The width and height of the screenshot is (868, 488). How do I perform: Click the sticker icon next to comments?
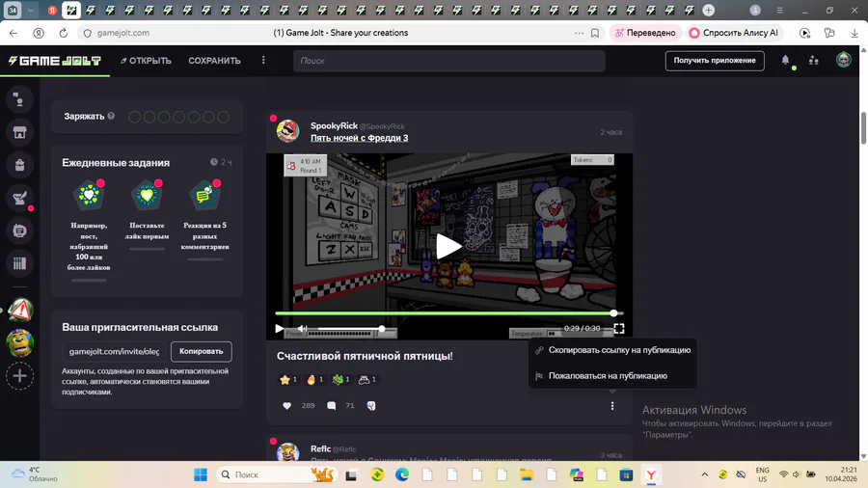(x=371, y=406)
